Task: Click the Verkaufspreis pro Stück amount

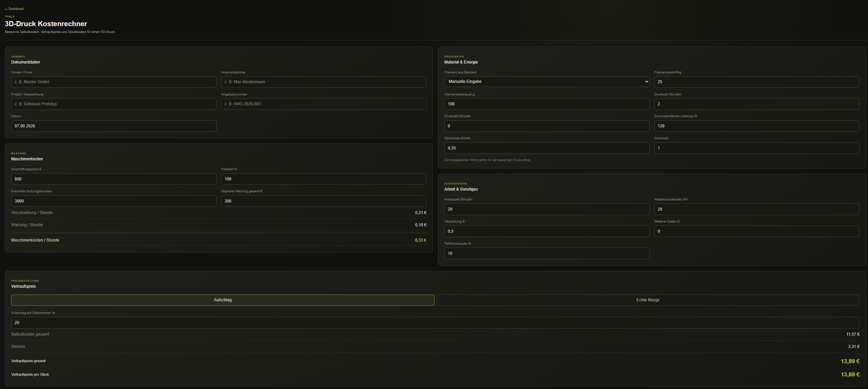Action: point(850,374)
